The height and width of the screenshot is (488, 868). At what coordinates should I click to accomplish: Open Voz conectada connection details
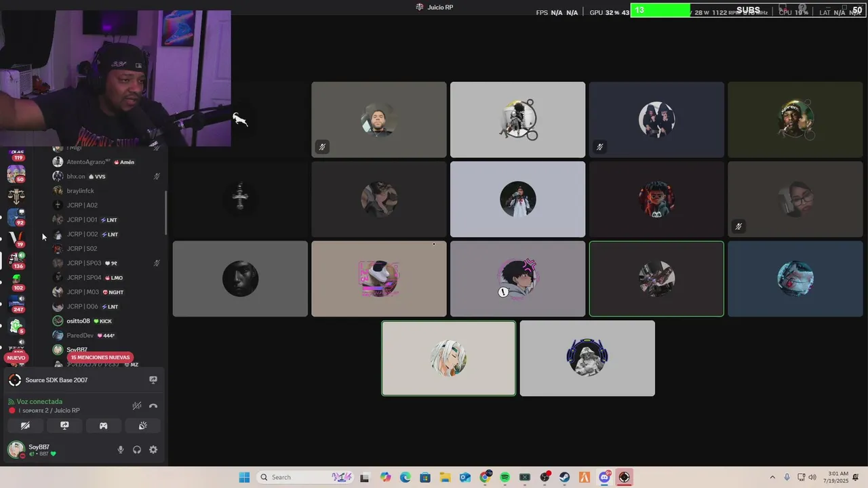(39, 402)
